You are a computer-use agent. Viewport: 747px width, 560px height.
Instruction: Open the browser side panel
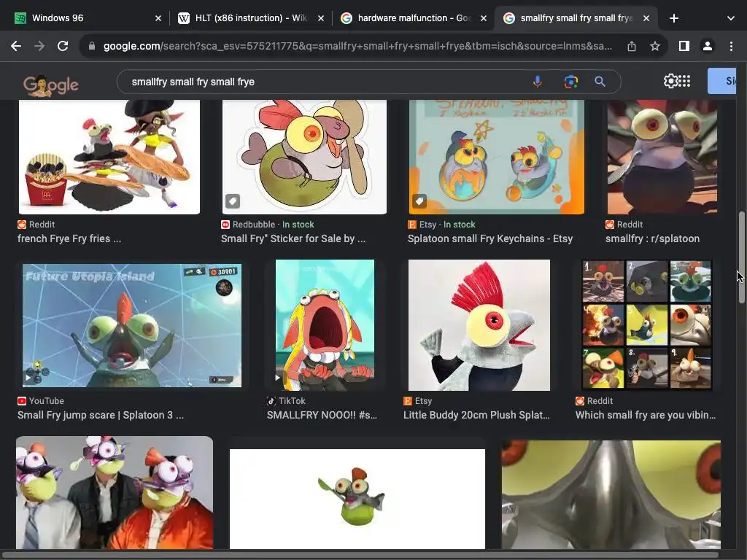[684, 46]
